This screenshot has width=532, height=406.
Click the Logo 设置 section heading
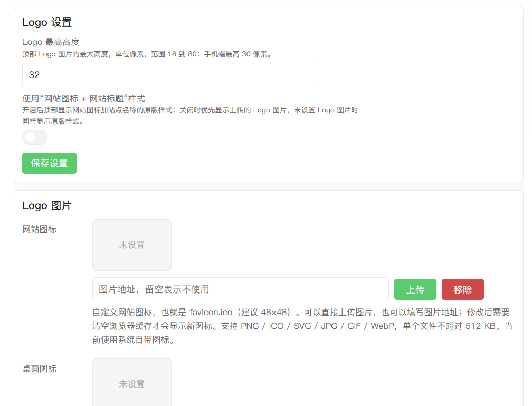[47, 22]
